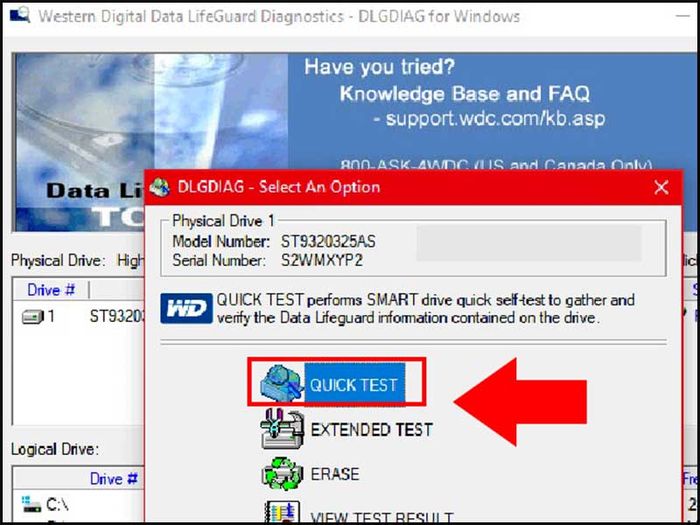This screenshot has width=700, height=525.
Task: Click the drive number 1 row text
Action: point(52,317)
